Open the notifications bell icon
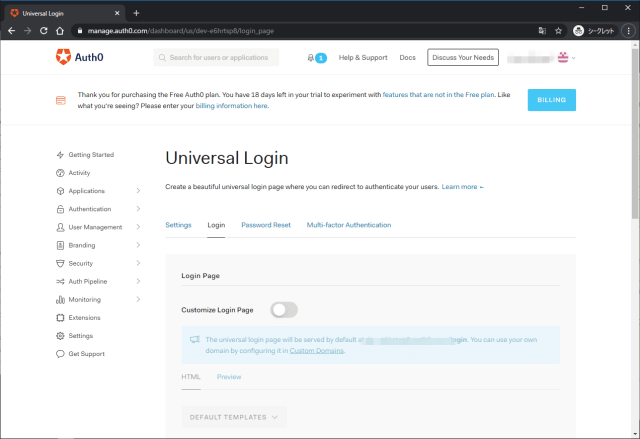The image size is (640, 439). 311,58
